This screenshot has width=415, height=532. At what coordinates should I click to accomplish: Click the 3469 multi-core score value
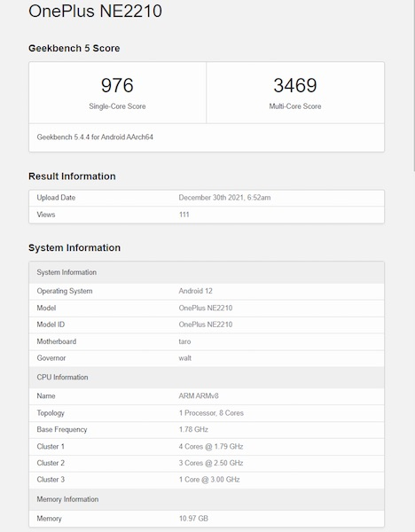click(x=295, y=85)
